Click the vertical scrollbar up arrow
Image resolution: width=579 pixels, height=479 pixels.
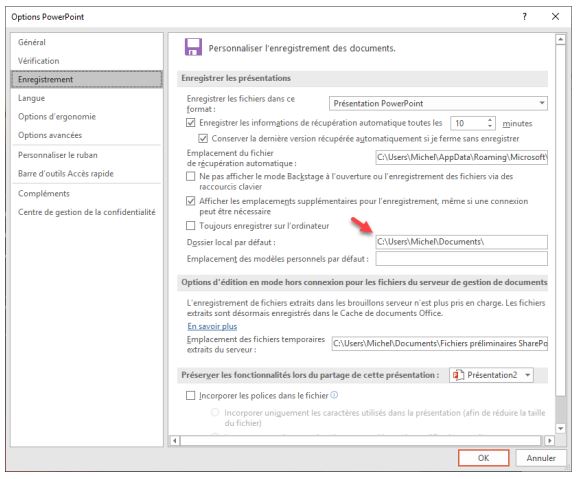click(561, 39)
